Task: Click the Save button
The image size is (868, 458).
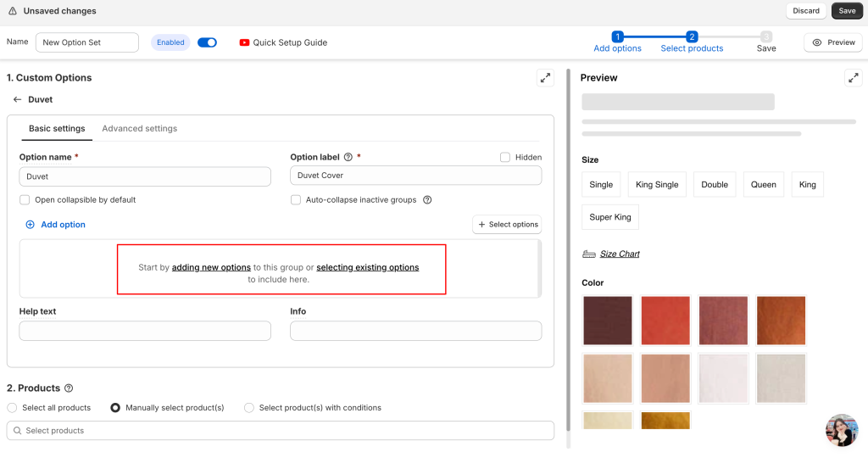Action: pos(847,11)
